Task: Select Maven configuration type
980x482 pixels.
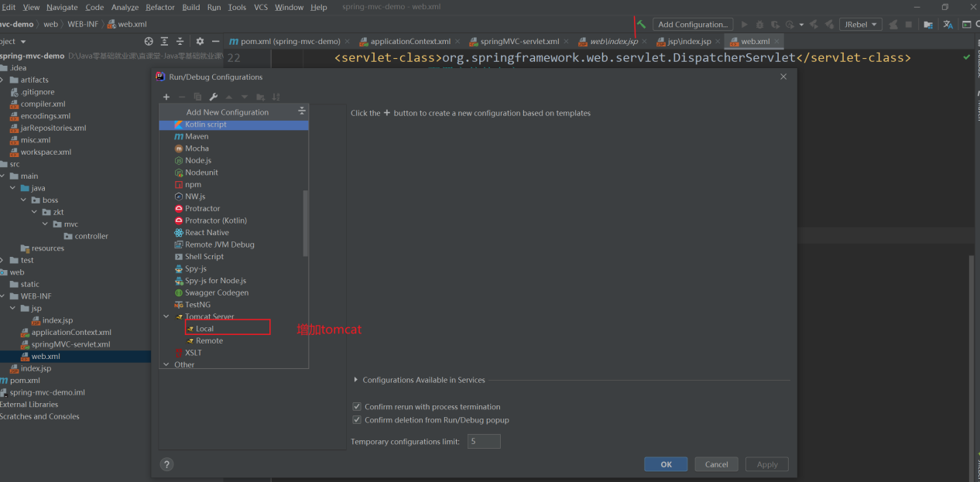Action: pyautogui.click(x=234, y=136)
